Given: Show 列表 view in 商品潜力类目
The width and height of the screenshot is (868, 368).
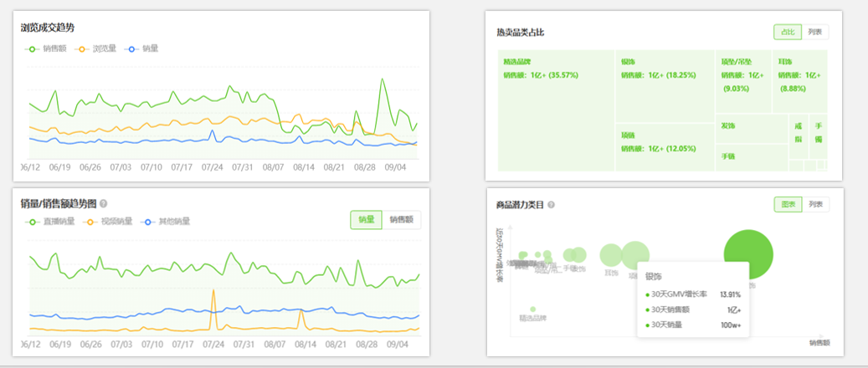Looking at the screenshot, I should [815, 204].
